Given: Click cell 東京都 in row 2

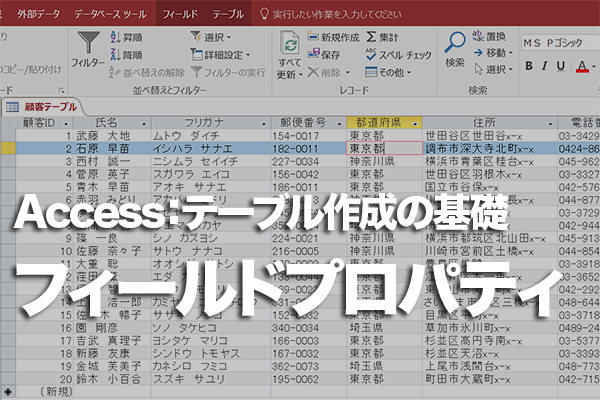Looking at the screenshot, I should tap(385, 149).
